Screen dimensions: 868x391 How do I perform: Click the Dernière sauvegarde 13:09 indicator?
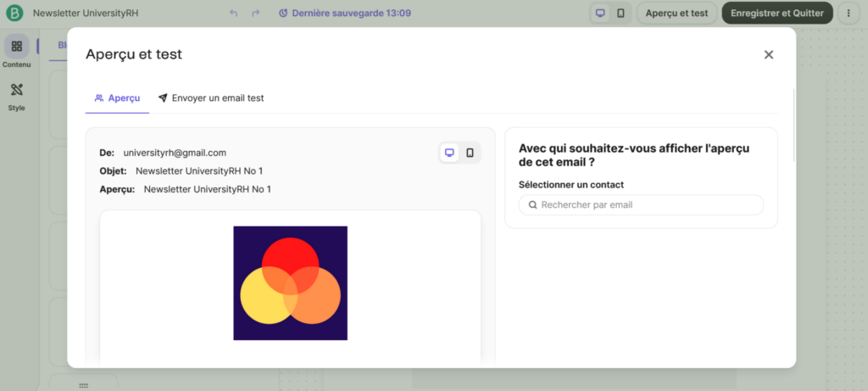(x=344, y=14)
